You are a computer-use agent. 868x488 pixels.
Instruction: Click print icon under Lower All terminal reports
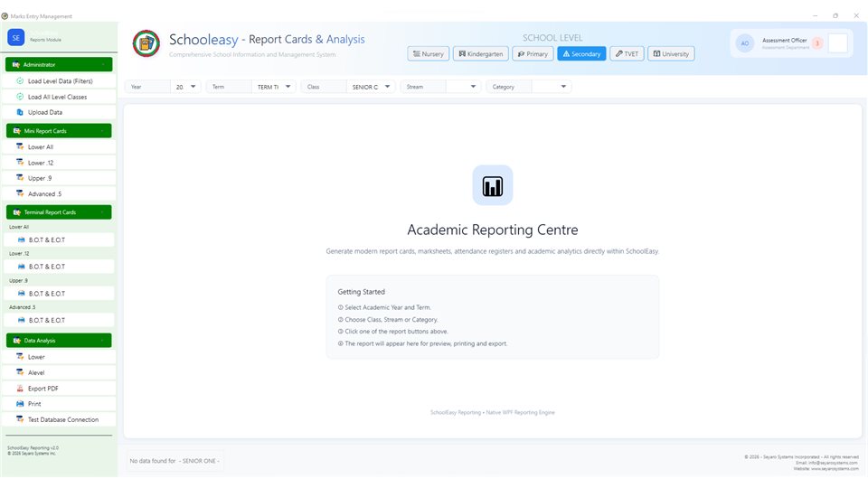coord(22,239)
